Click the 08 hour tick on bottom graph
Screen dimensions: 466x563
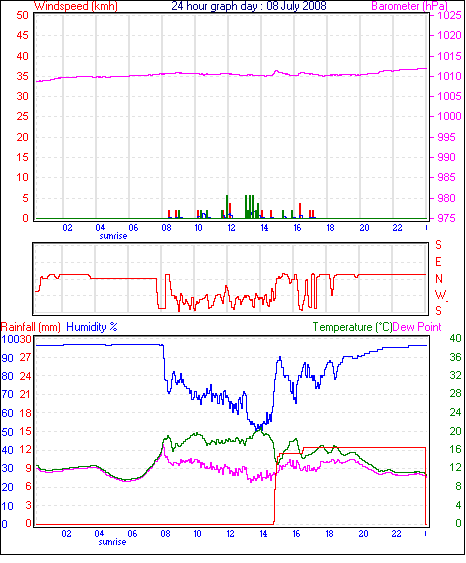[165, 534]
